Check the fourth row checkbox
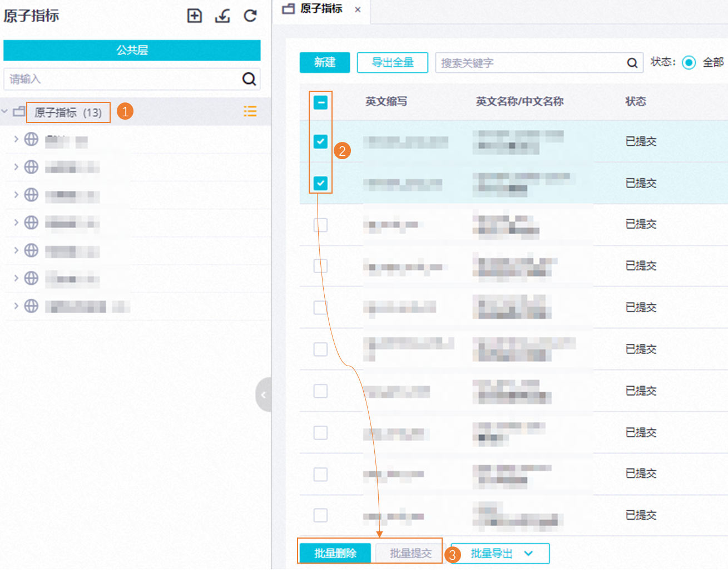 [320, 266]
